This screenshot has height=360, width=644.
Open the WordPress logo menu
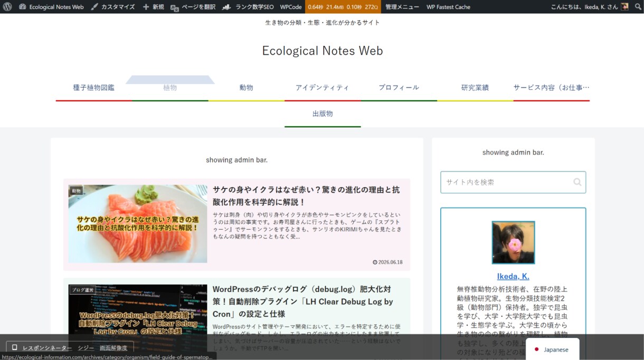[8, 7]
